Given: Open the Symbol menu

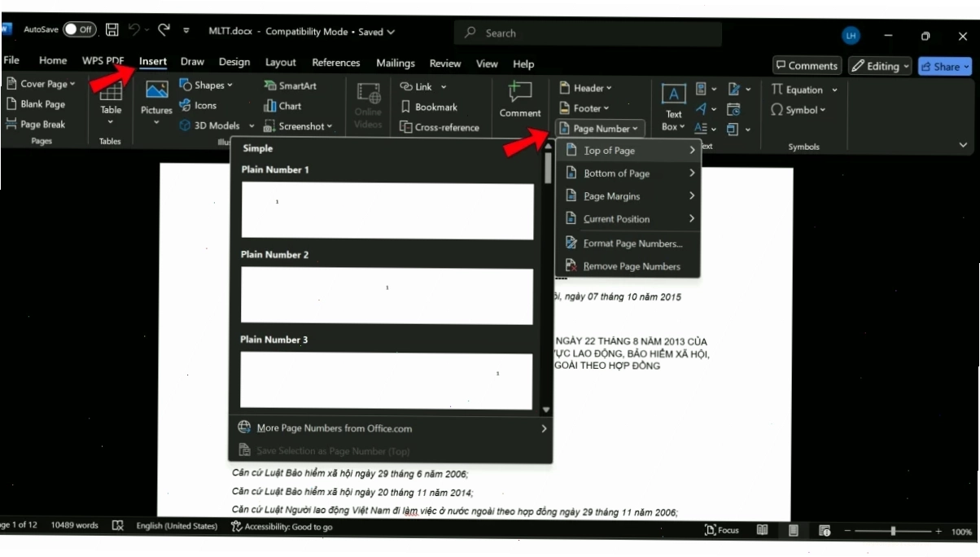Looking at the screenshot, I should click(798, 110).
